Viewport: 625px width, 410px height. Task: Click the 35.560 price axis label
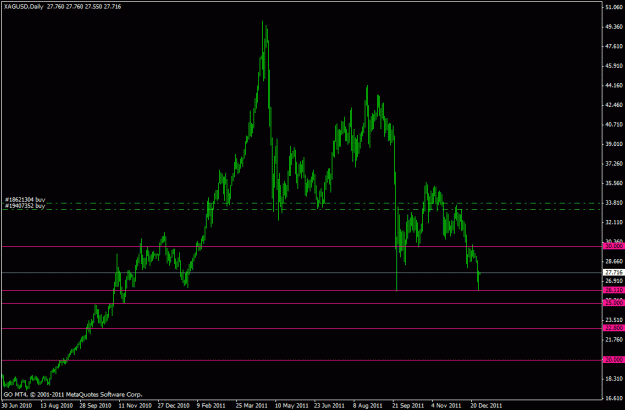(614, 183)
